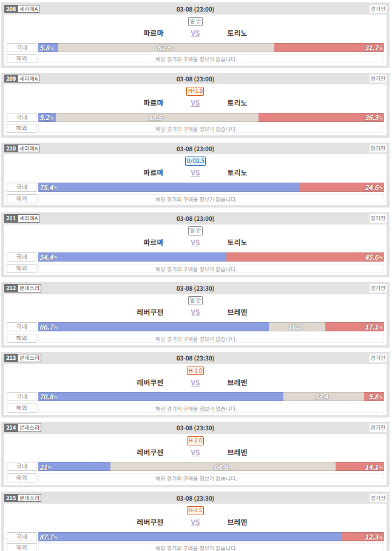Image resolution: width=392 pixels, height=551 pixels.
Task: Click the 일반 badge on match 212
Action: (195, 300)
